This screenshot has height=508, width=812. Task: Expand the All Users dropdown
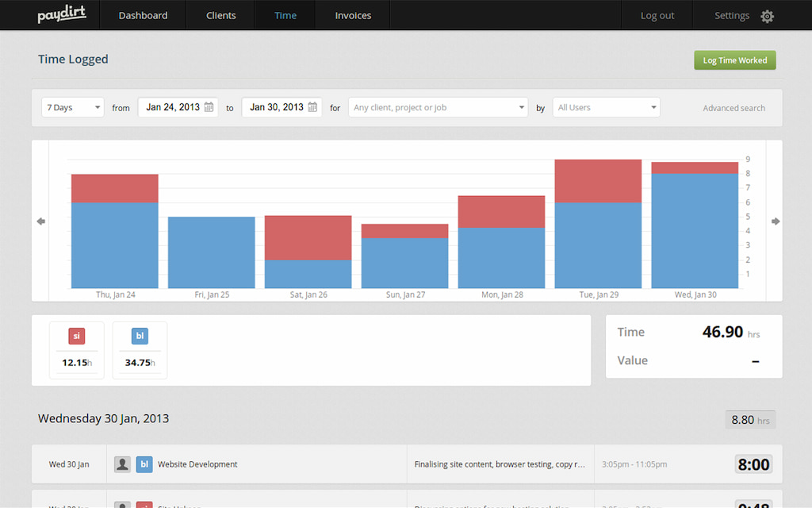point(607,107)
